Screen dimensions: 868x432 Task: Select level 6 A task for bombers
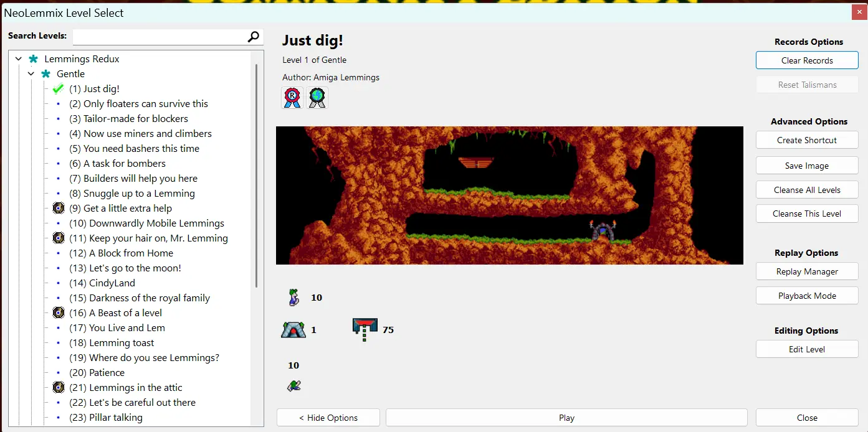point(124,164)
